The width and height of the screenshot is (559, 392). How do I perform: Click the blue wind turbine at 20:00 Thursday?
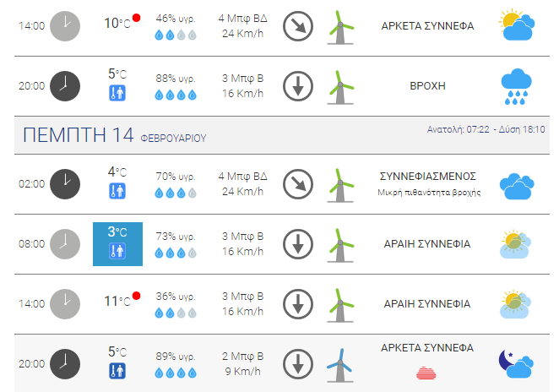[340, 365]
